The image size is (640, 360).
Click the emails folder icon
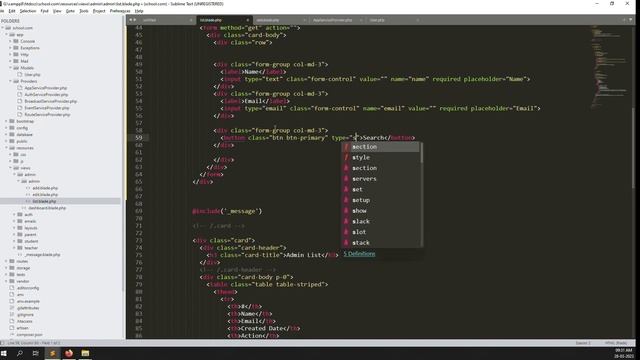click(20, 221)
